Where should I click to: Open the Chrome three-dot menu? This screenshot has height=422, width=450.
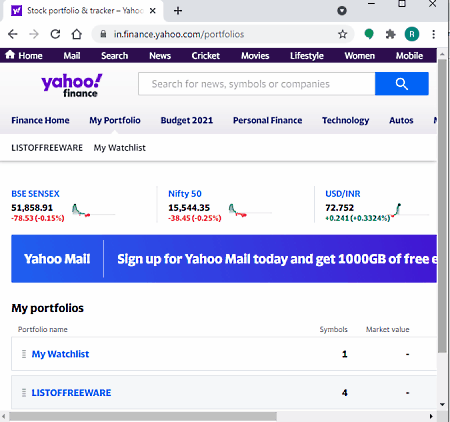tap(433, 34)
